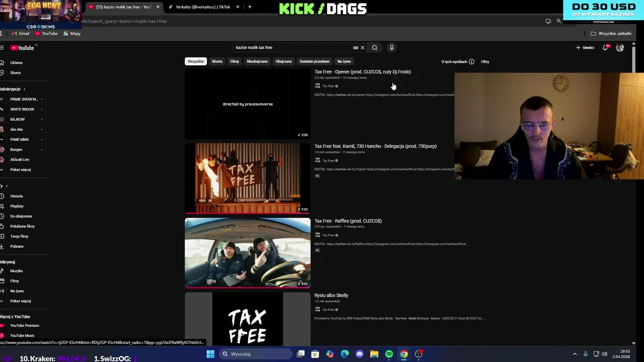The height and width of the screenshot is (362, 644).
Task: Click the info icon next to O tych wynikach
Action: [x=471, y=62]
